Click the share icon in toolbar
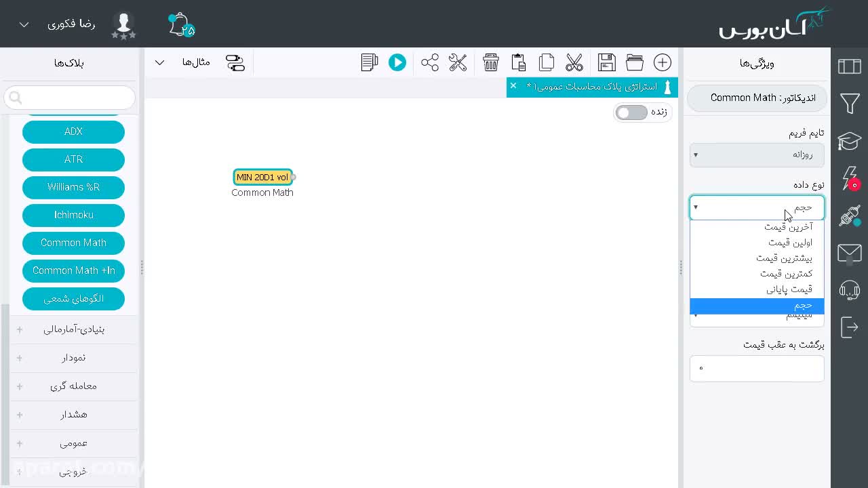This screenshot has width=868, height=488. 430,62
